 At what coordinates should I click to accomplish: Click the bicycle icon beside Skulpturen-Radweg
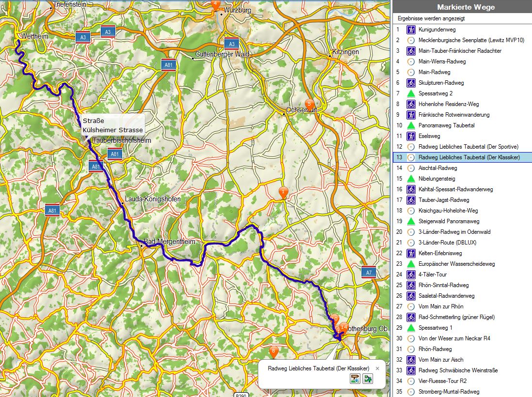coord(410,83)
